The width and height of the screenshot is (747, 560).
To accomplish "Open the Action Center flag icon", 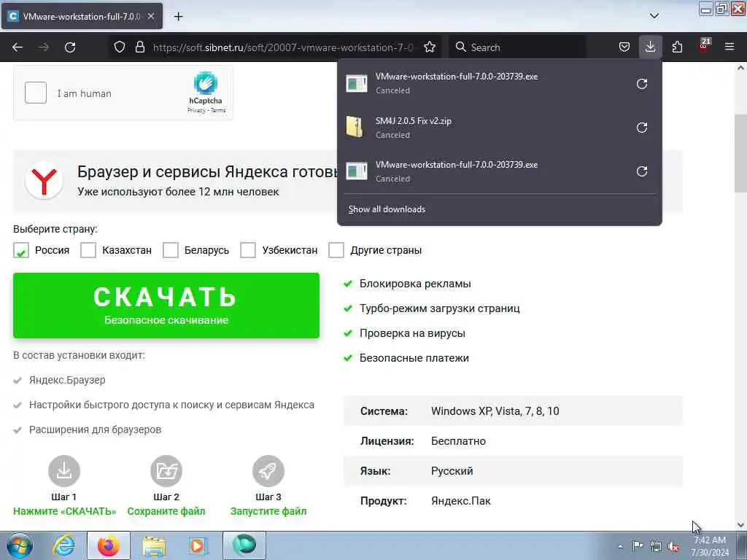I will [x=638, y=545].
